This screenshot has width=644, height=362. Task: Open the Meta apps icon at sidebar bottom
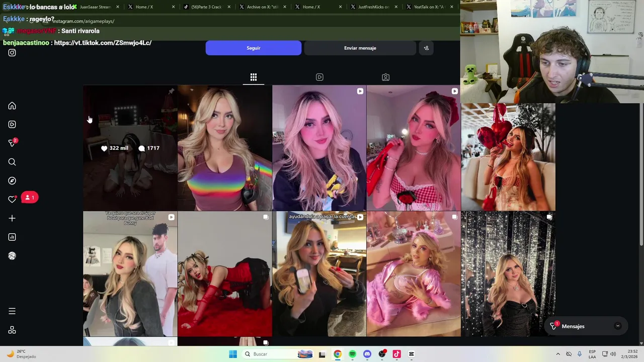(x=12, y=330)
